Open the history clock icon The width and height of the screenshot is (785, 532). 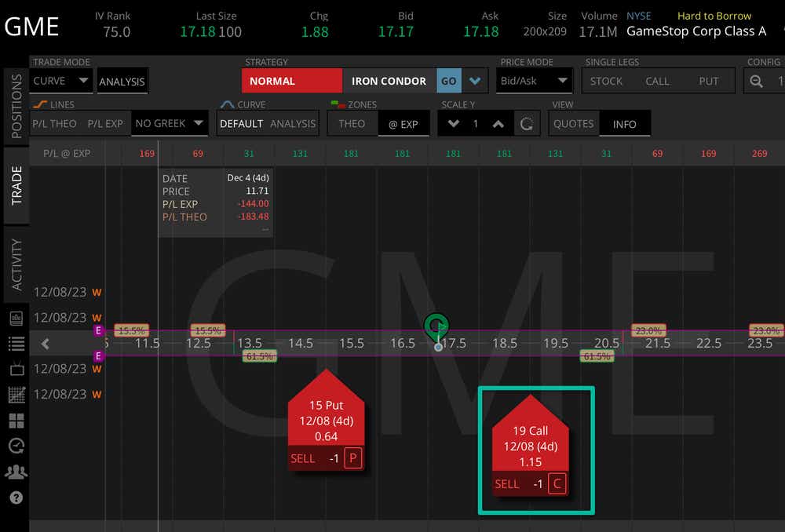[16, 446]
